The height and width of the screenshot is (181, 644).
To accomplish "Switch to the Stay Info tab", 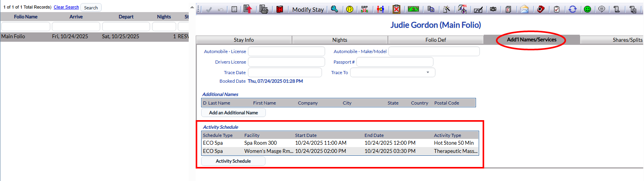I will (x=244, y=40).
